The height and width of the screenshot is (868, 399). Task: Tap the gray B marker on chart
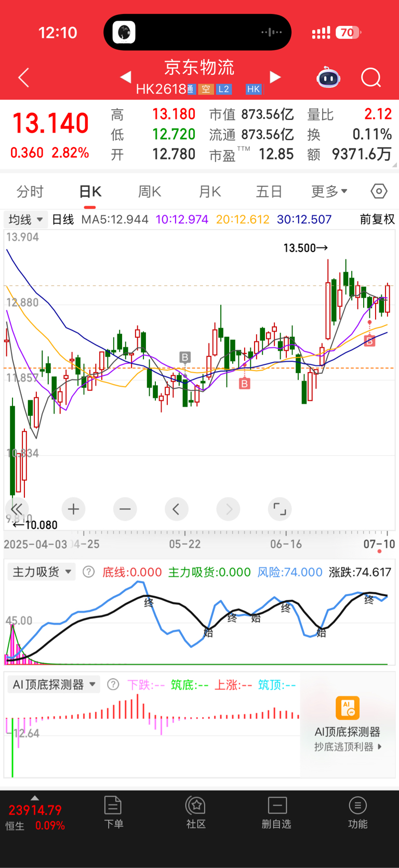(x=185, y=357)
